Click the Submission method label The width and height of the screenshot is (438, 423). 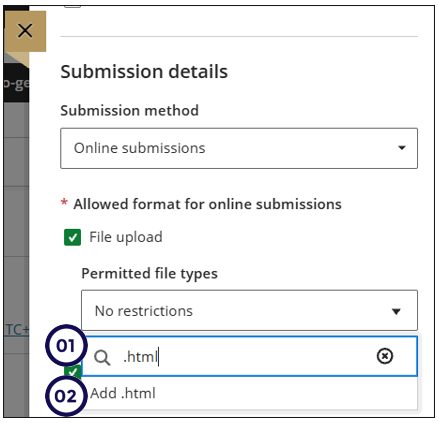[129, 110]
